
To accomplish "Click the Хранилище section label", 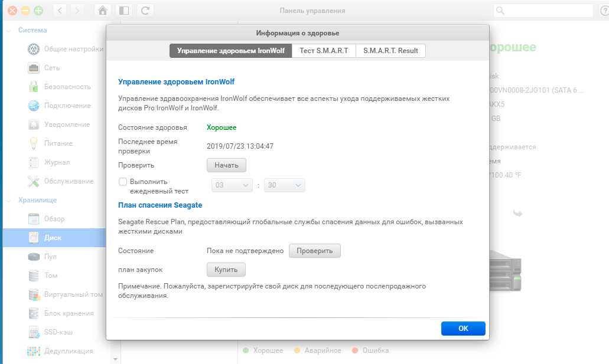I will pos(38,200).
